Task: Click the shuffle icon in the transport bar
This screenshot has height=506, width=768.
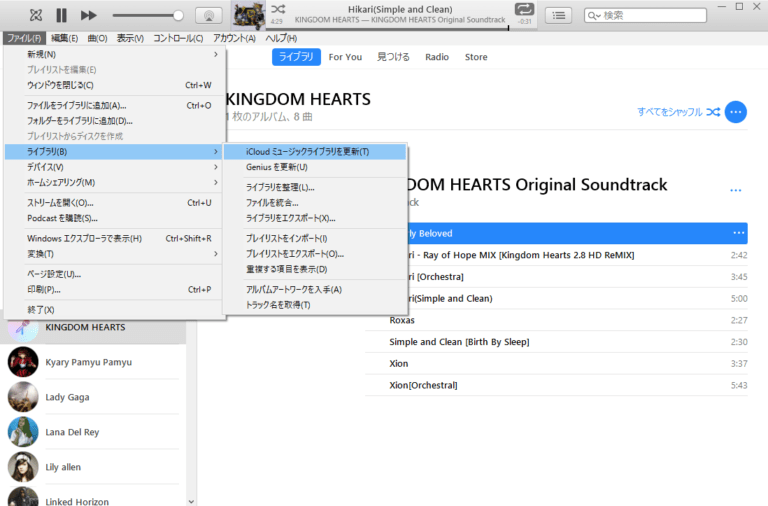Action: [36, 15]
